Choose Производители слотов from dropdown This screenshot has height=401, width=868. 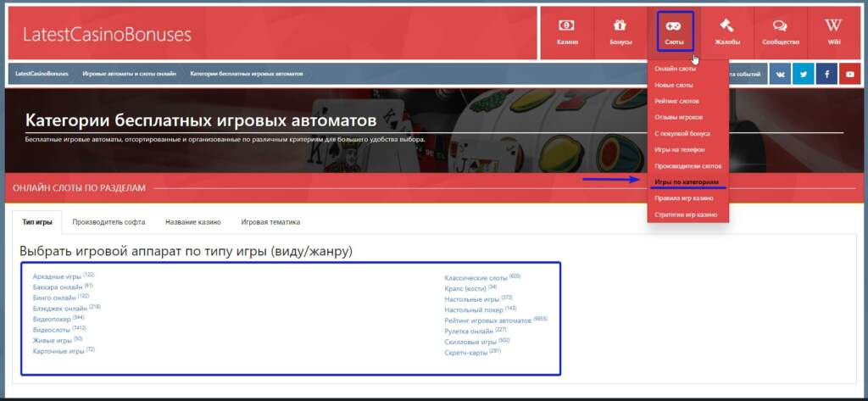coord(688,165)
